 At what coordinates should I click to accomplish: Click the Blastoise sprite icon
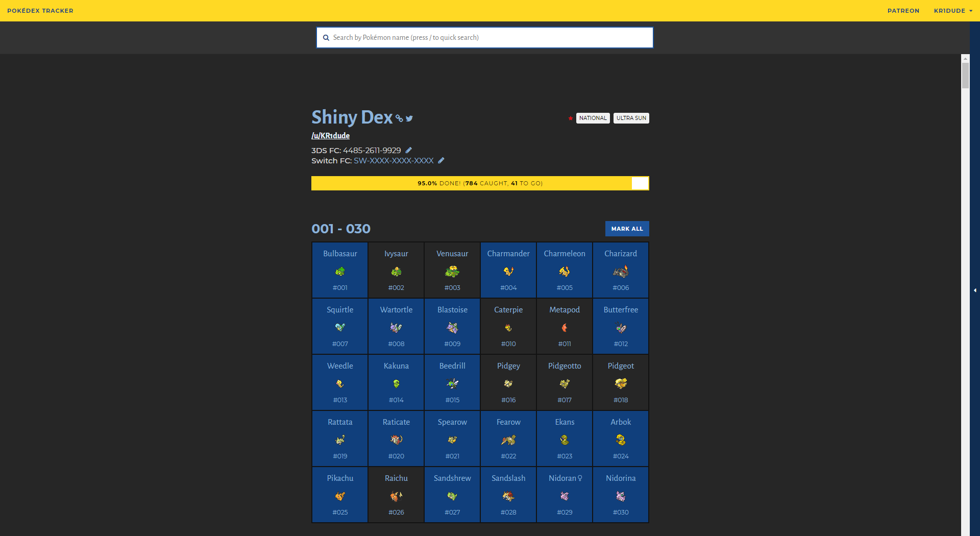point(452,328)
